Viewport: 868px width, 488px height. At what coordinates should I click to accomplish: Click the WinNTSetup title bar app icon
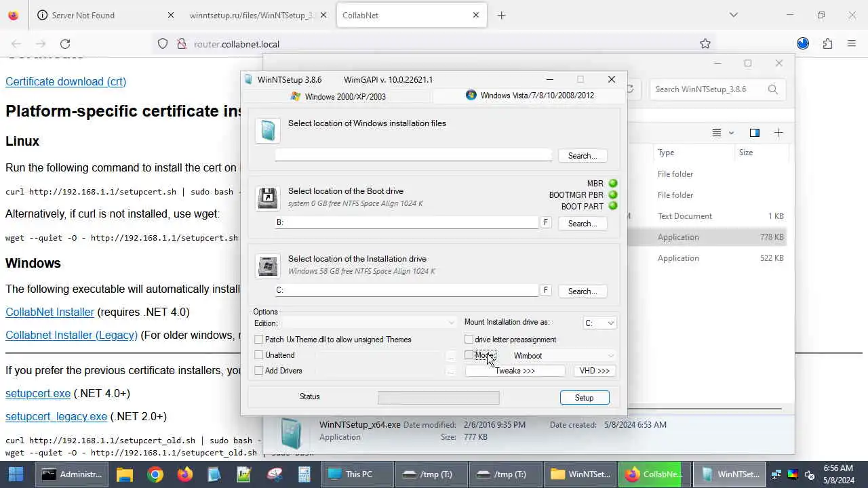tap(248, 79)
